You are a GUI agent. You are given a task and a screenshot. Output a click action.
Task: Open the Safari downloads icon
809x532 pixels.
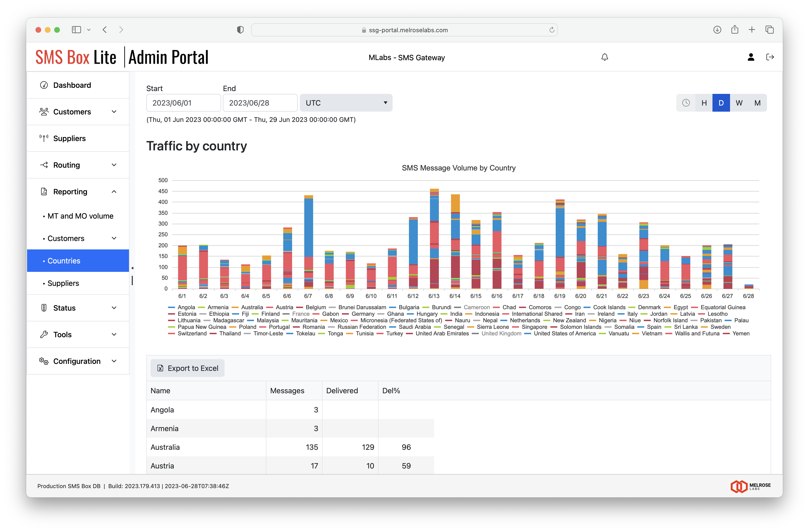pyautogui.click(x=717, y=30)
